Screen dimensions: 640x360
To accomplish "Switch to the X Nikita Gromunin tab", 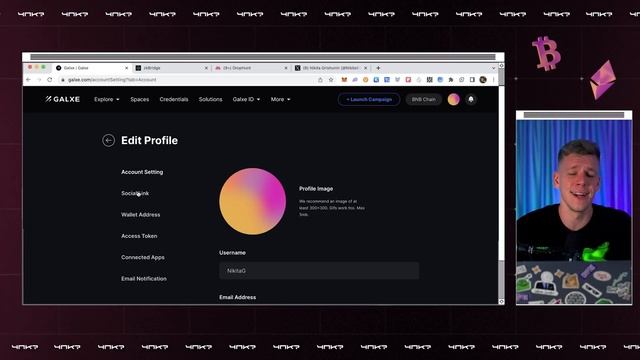I will 330,68.
